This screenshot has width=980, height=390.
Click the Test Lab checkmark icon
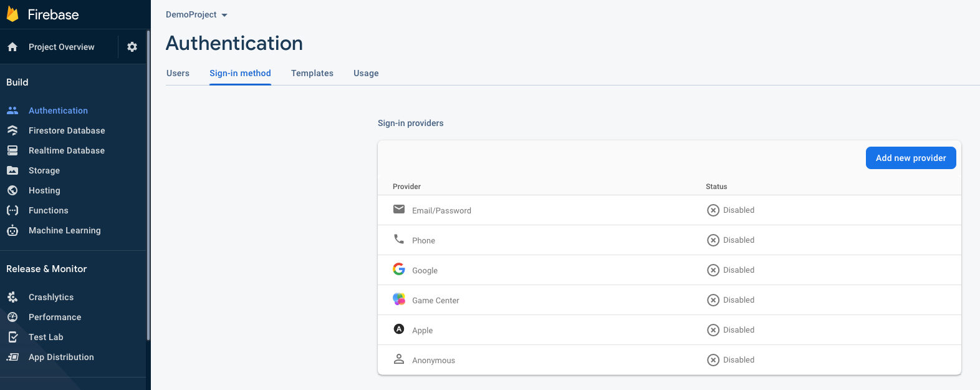point(12,337)
